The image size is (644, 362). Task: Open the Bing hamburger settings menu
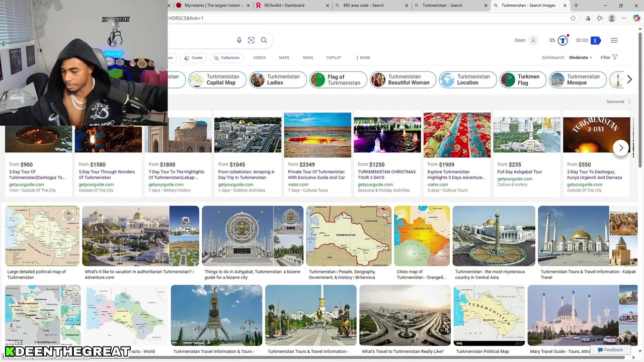[x=614, y=40]
